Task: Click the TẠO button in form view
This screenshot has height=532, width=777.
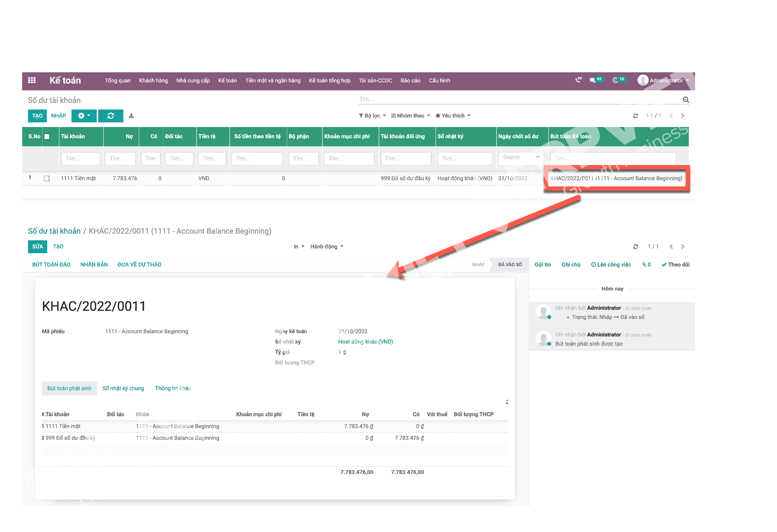Action: (59, 247)
